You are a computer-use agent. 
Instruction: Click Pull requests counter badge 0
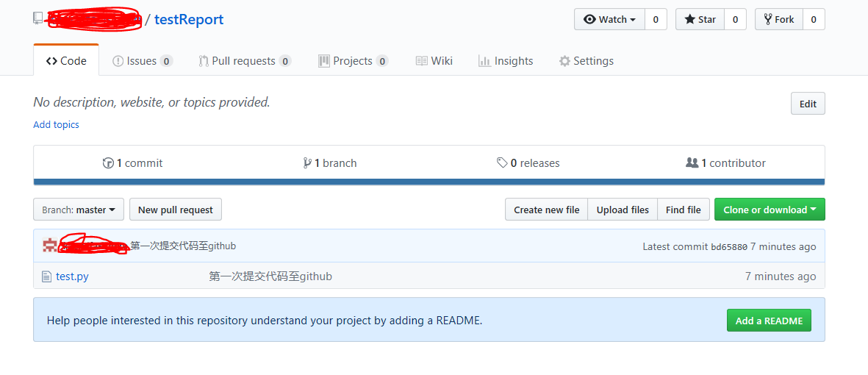point(285,61)
